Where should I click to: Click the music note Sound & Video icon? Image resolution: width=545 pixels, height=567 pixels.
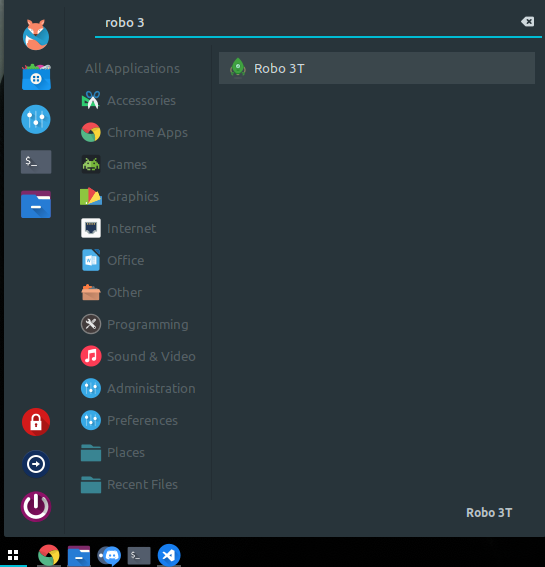(x=91, y=356)
